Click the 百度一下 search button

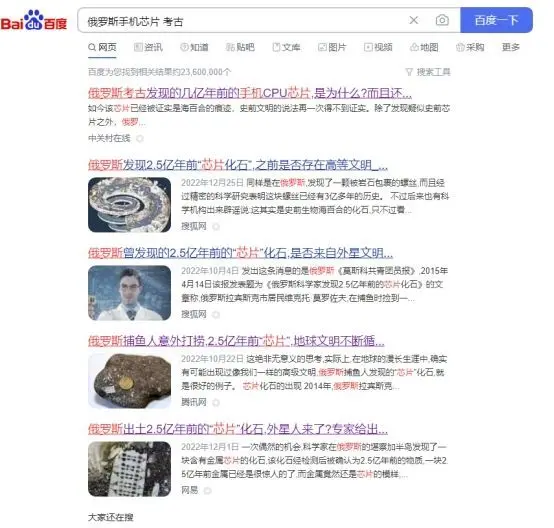pos(496,20)
